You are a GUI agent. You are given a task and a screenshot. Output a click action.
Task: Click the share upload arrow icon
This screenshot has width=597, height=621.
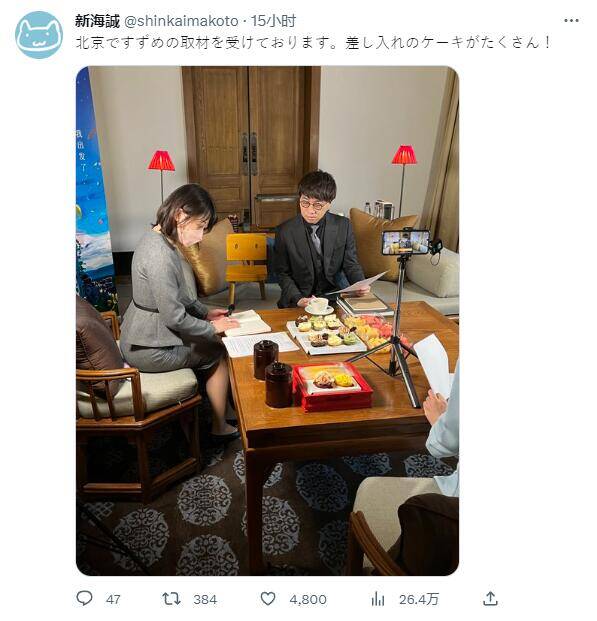coord(490,598)
